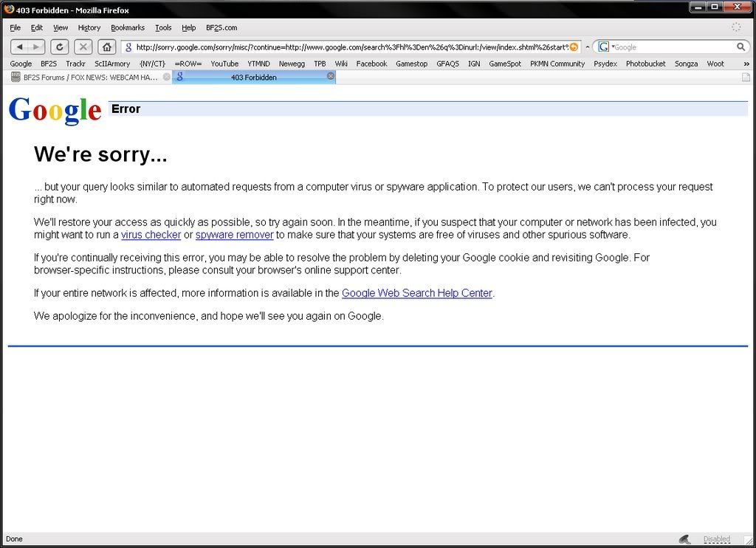Open the View menu
The image size is (756, 548).
click(61, 27)
